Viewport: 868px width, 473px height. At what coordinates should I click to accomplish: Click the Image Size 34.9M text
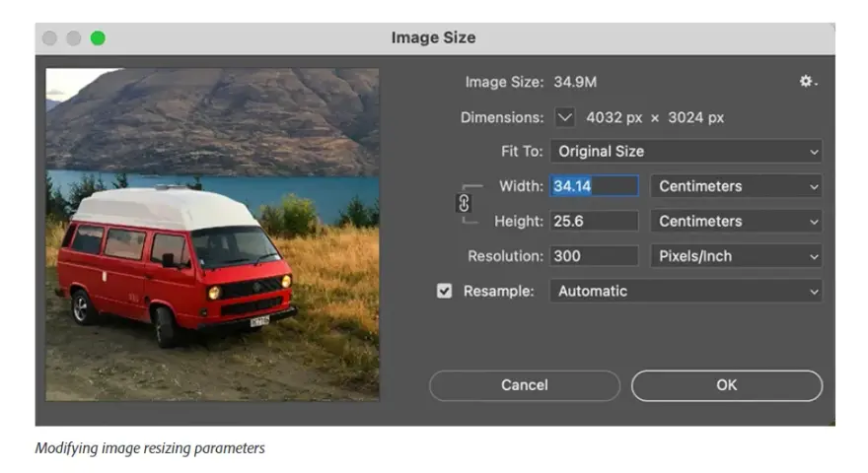[x=531, y=82]
